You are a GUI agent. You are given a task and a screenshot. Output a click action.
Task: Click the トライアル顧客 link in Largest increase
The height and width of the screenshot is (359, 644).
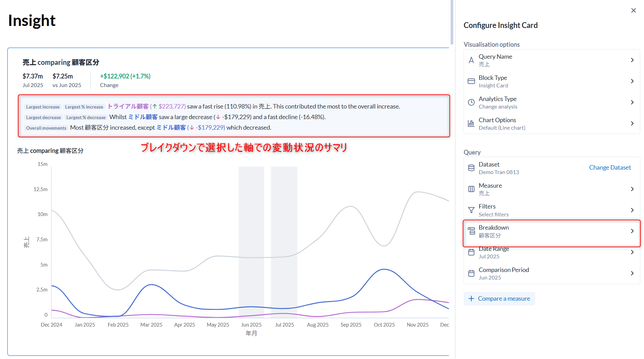pos(128,106)
